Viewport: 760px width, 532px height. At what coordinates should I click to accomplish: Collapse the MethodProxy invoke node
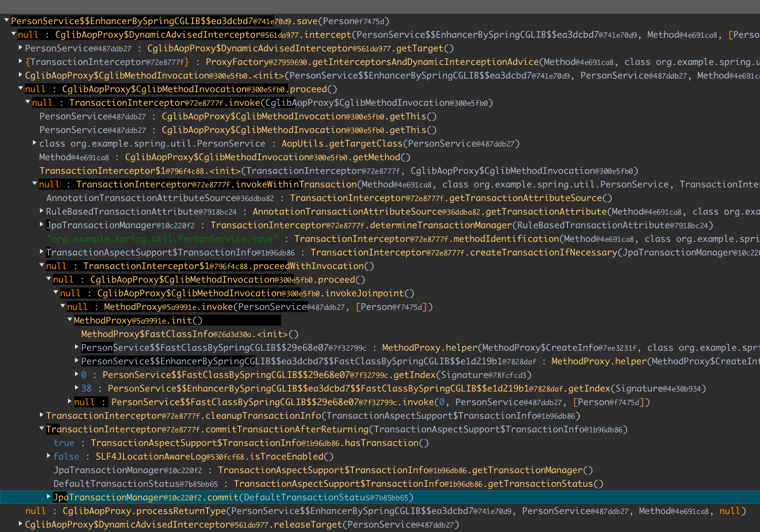[63, 306]
